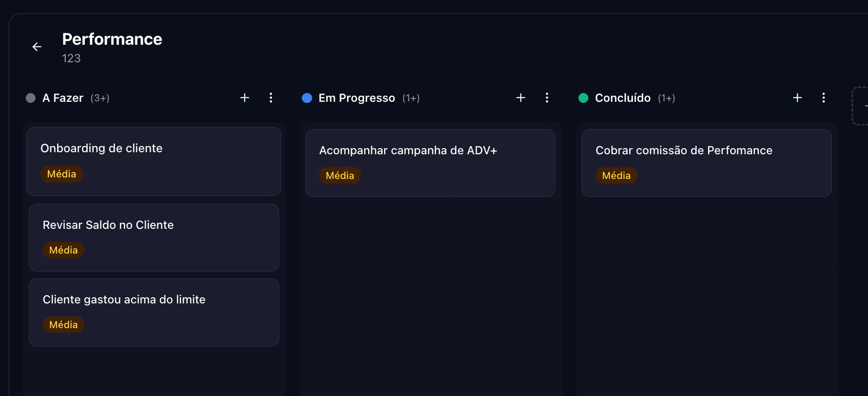Add a card to Concluído column
The height and width of the screenshot is (396, 868).
pyautogui.click(x=798, y=98)
